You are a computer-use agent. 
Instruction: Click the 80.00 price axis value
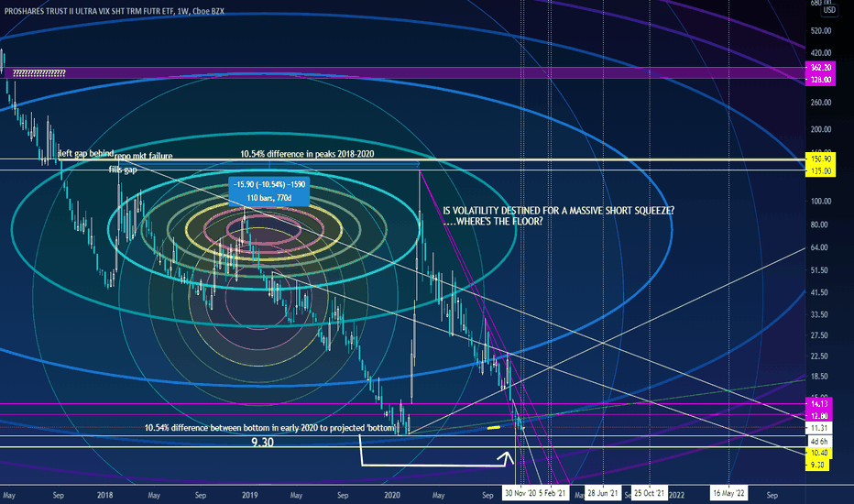coord(819,225)
